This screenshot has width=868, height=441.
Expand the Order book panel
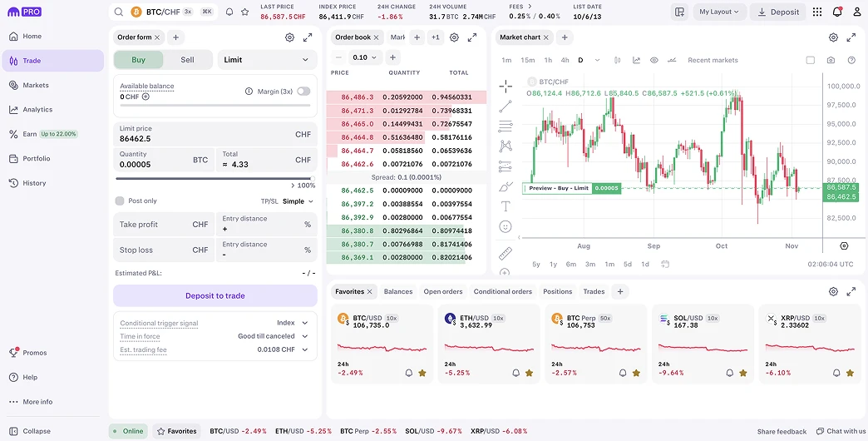pos(472,37)
